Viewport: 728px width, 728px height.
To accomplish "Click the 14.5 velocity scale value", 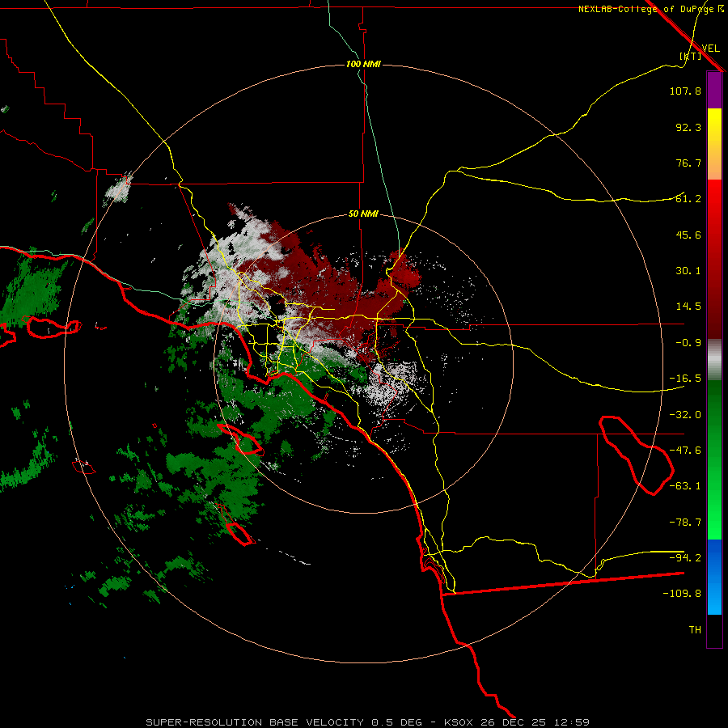I will point(688,307).
